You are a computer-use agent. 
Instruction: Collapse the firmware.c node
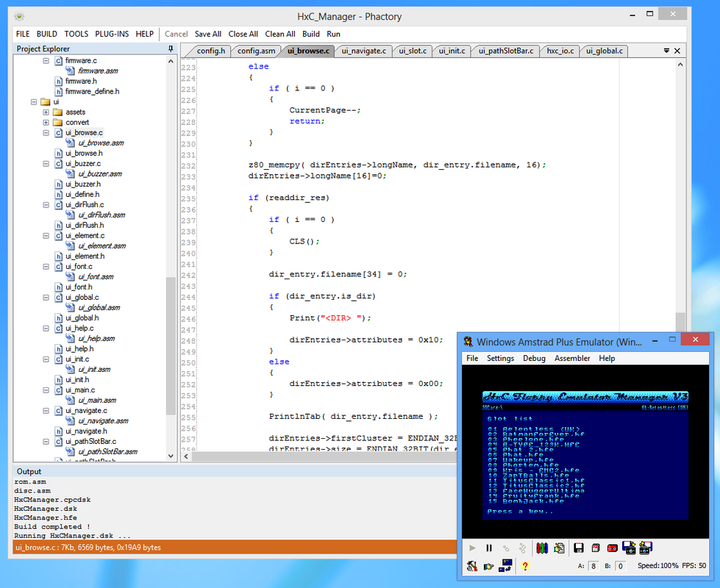(46, 60)
